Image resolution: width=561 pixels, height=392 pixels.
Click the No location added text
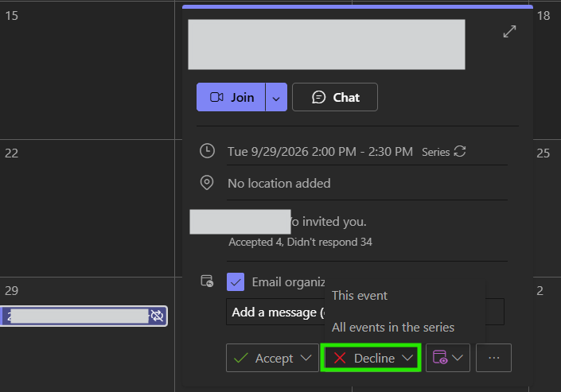click(x=279, y=184)
